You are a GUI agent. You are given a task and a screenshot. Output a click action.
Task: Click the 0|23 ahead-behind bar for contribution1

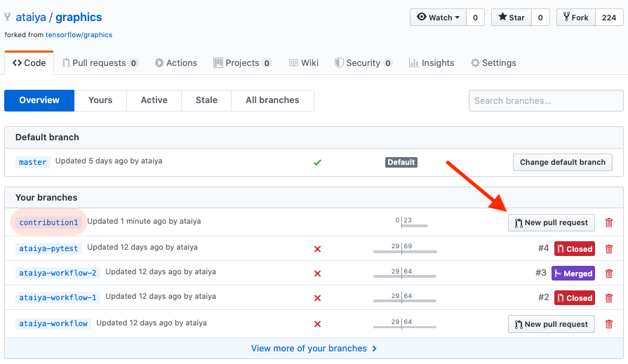(x=411, y=222)
